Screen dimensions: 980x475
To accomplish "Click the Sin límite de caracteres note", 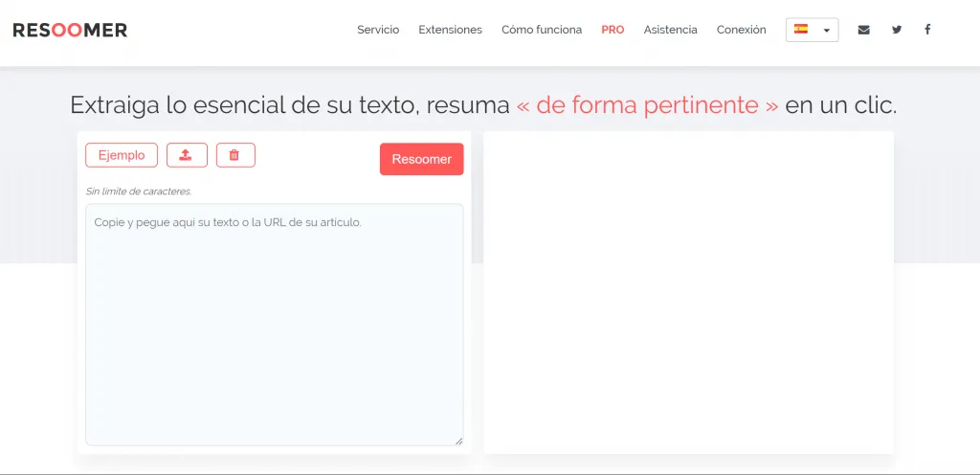I will coord(139,192).
